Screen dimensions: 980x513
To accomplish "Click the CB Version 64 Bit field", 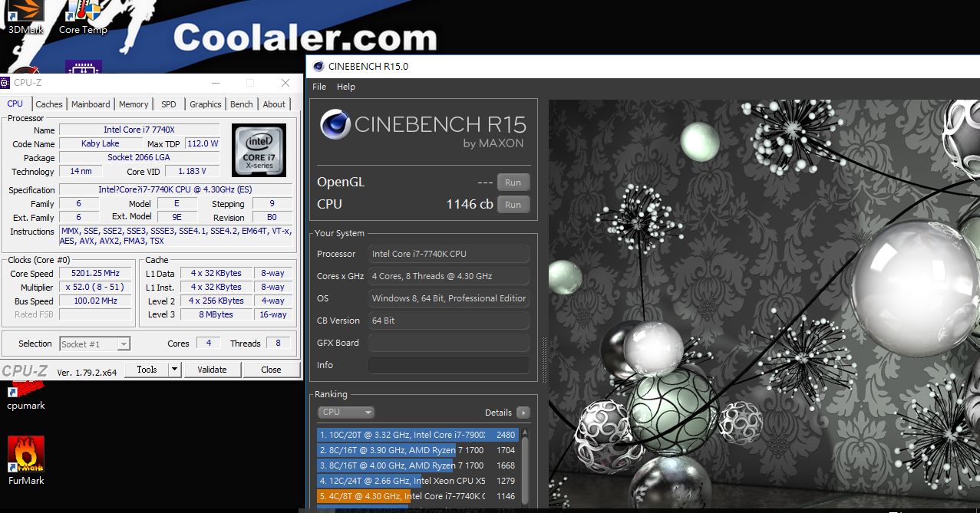I will pos(449,321).
